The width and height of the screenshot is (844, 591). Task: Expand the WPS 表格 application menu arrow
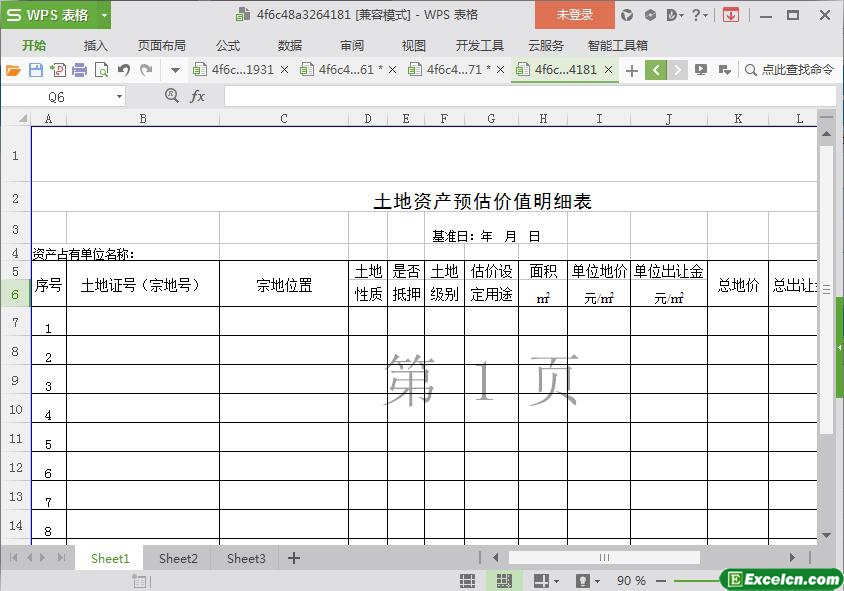104,15
